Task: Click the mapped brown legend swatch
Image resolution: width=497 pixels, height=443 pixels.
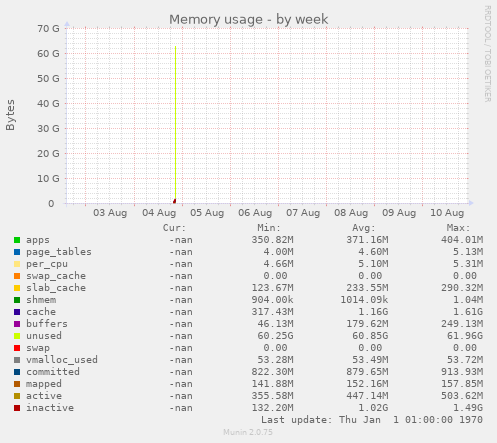Action: (17, 384)
